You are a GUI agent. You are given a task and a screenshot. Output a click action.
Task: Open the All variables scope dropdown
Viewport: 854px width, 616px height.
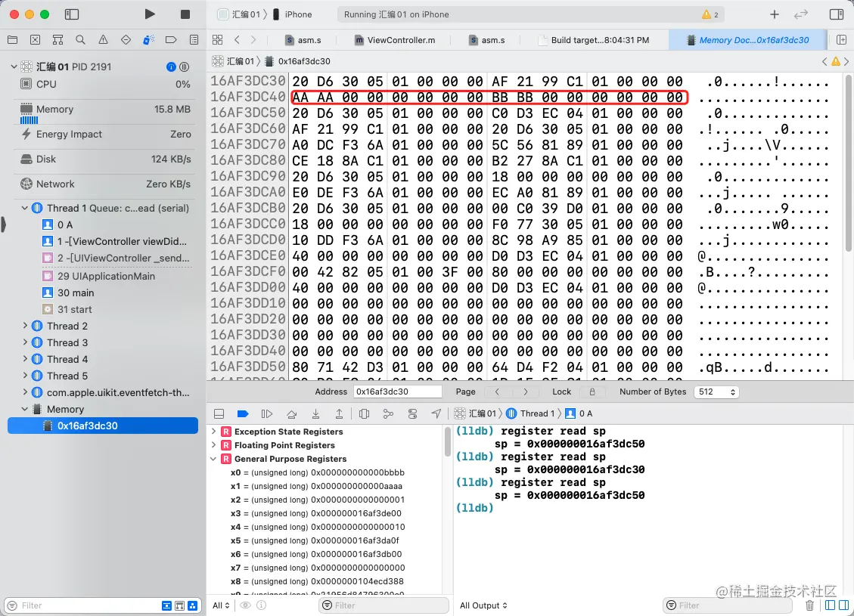click(221, 605)
